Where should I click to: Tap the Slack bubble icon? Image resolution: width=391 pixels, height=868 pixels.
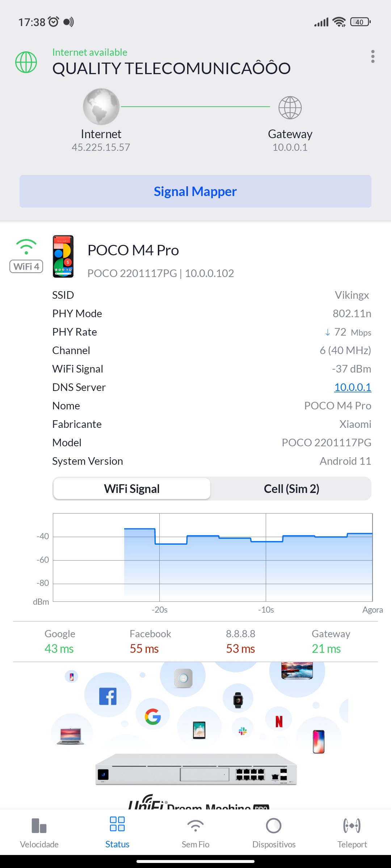(243, 731)
